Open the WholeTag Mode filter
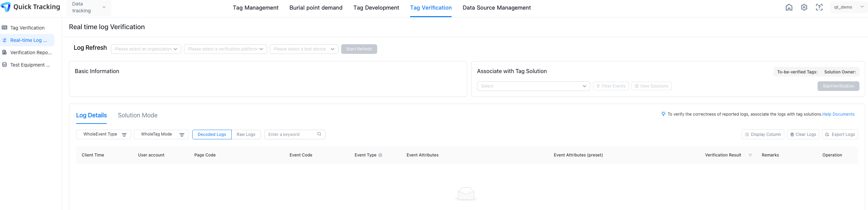 (x=161, y=135)
